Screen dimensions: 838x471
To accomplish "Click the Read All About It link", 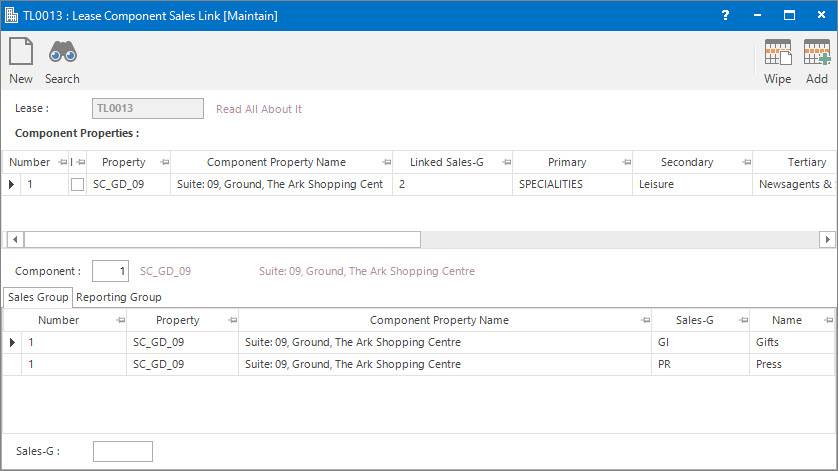I will coord(259,109).
